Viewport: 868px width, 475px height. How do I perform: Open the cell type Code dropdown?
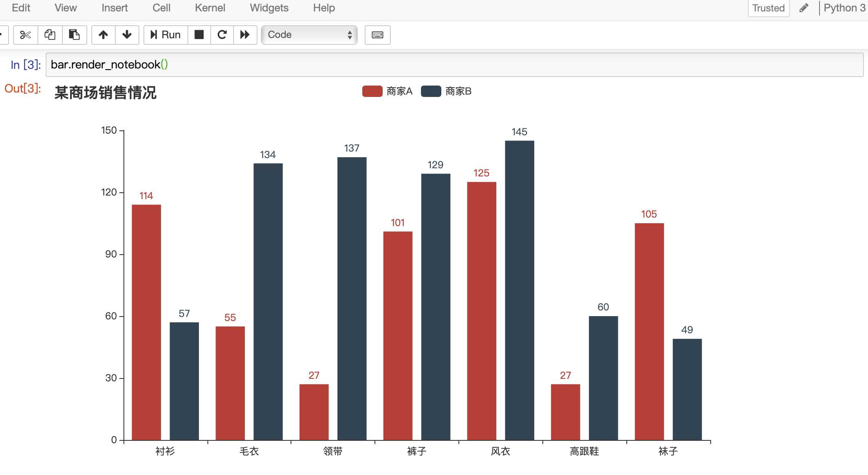(309, 35)
